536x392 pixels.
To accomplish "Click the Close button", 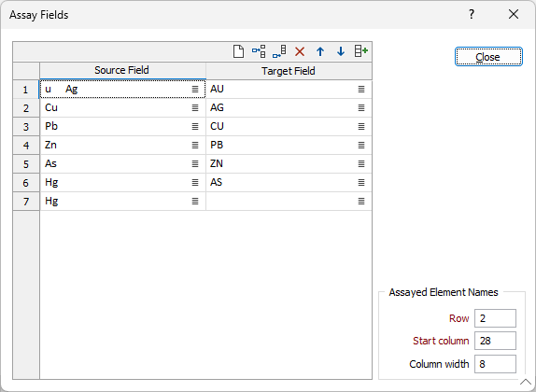I will point(488,57).
